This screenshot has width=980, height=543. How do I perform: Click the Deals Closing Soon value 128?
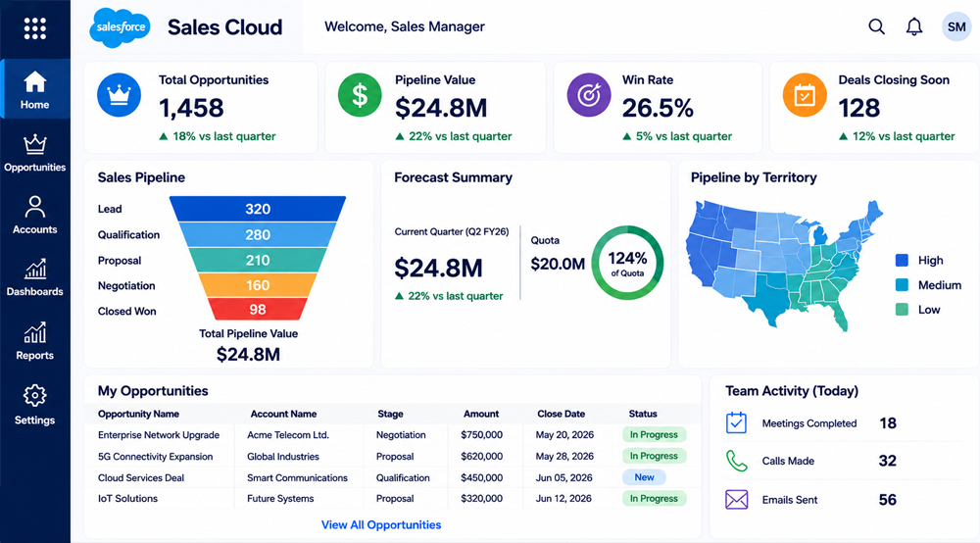[x=859, y=108]
